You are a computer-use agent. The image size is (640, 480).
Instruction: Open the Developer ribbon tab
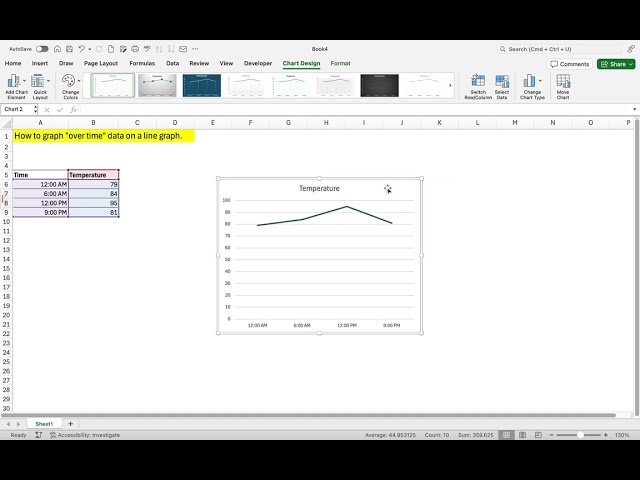(258, 63)
